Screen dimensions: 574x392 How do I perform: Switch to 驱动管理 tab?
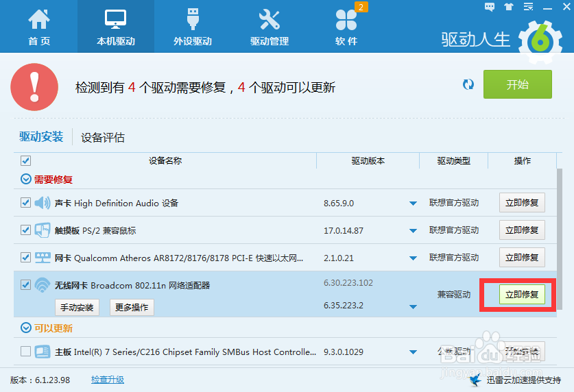[270, 27]
